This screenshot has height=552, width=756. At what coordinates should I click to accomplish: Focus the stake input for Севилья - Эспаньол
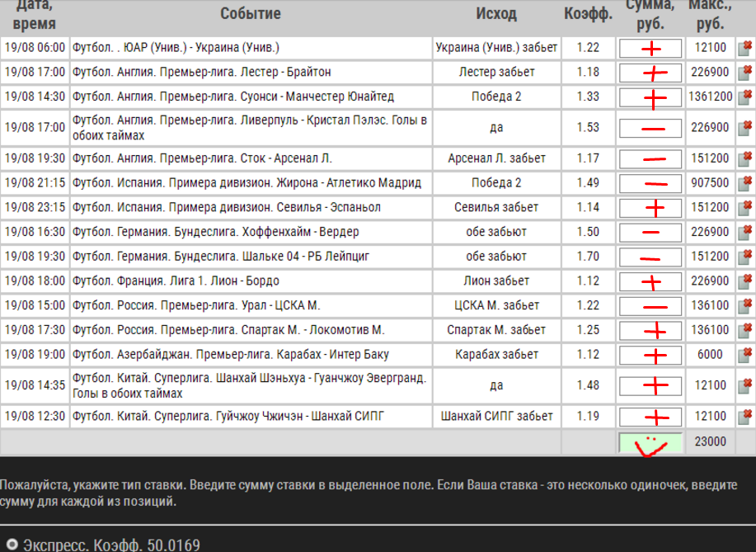coord(650,208)
